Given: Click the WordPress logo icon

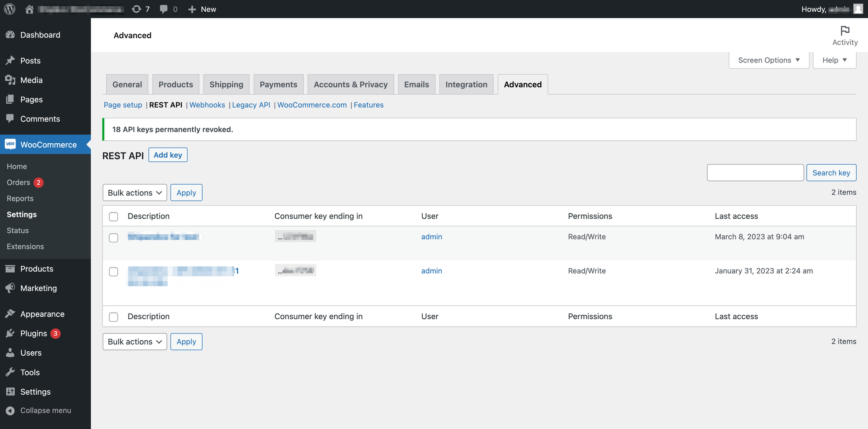Looking at the screenshot, I should point(10,9).
